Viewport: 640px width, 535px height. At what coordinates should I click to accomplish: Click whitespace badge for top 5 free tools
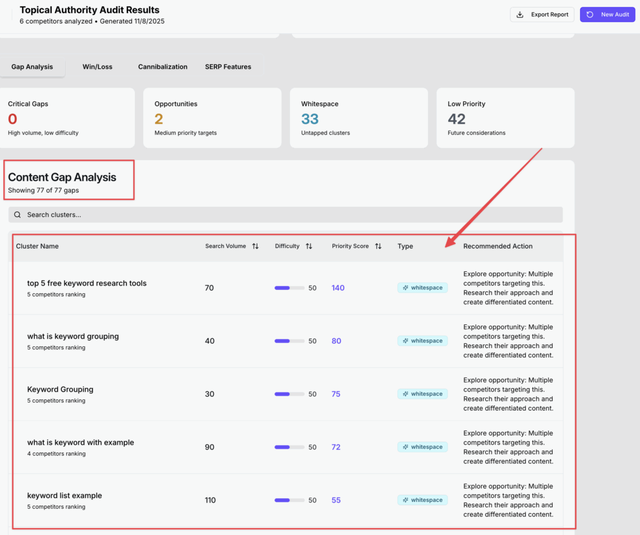422,288
